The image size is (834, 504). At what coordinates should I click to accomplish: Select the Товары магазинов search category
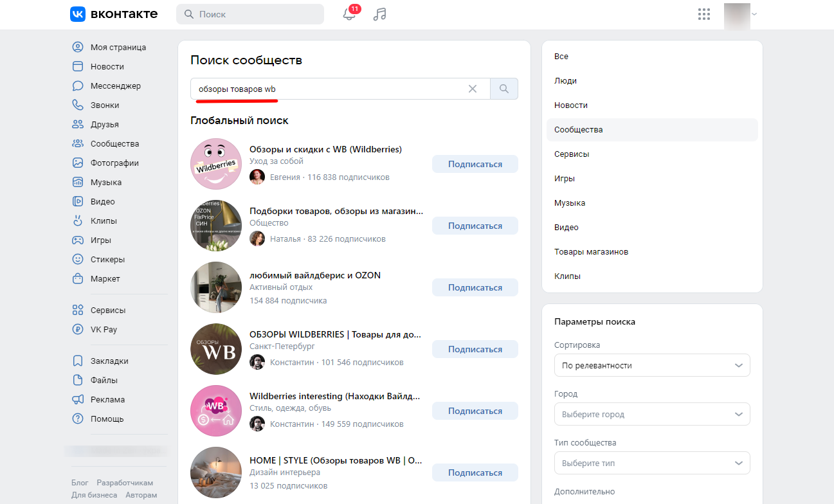click(x=652, y=252)
